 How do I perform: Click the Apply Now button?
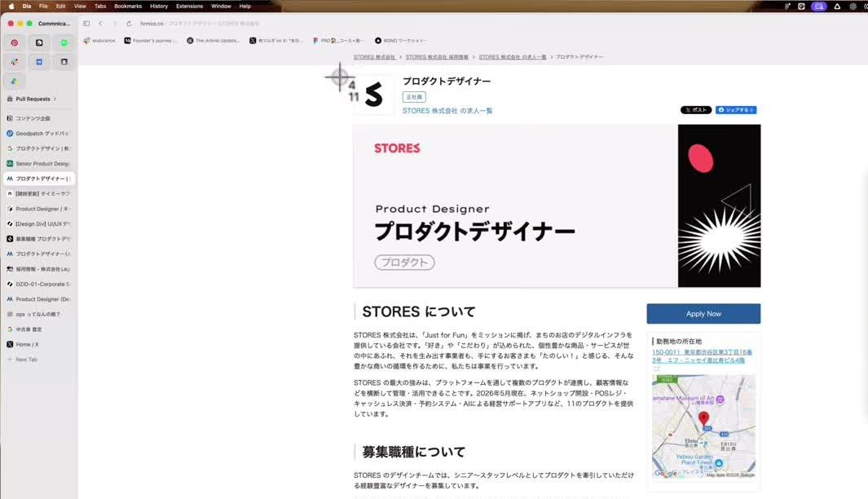pos(703,313)
